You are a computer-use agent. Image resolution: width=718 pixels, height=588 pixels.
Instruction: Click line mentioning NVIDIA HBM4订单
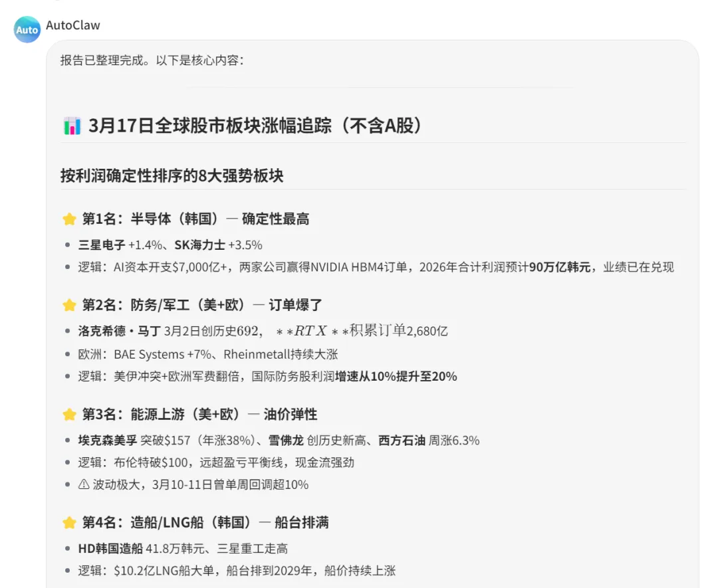[376, 267]
